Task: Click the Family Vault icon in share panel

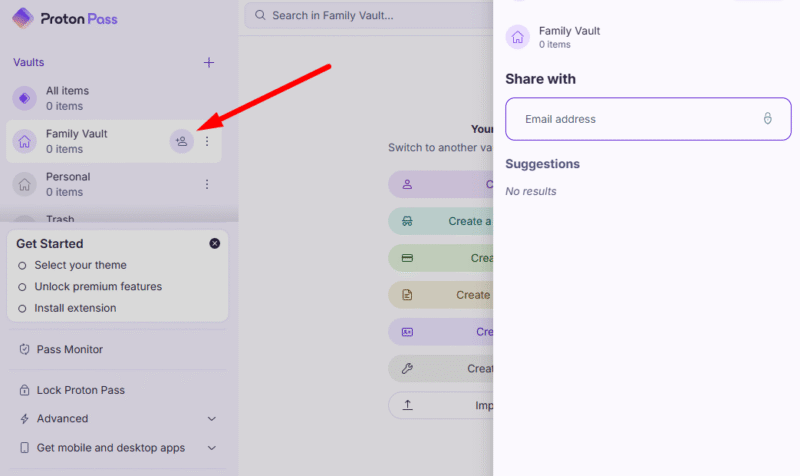Action: point(517,37)
